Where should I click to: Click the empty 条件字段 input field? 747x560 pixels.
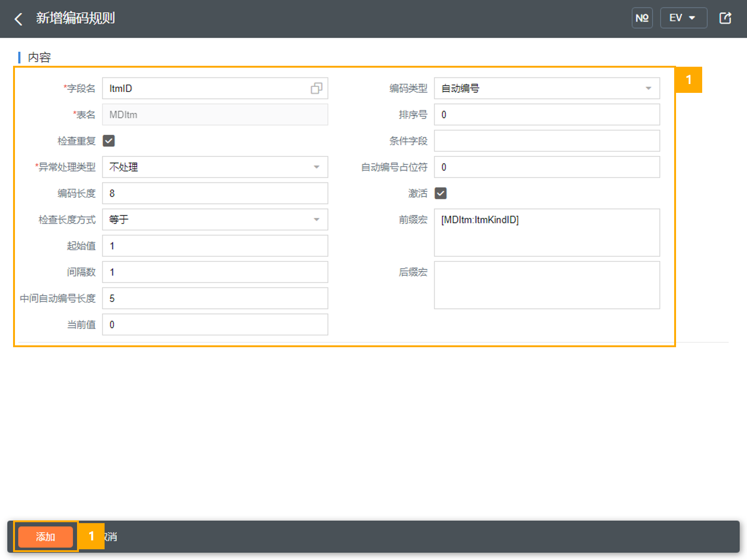(547, 140)
